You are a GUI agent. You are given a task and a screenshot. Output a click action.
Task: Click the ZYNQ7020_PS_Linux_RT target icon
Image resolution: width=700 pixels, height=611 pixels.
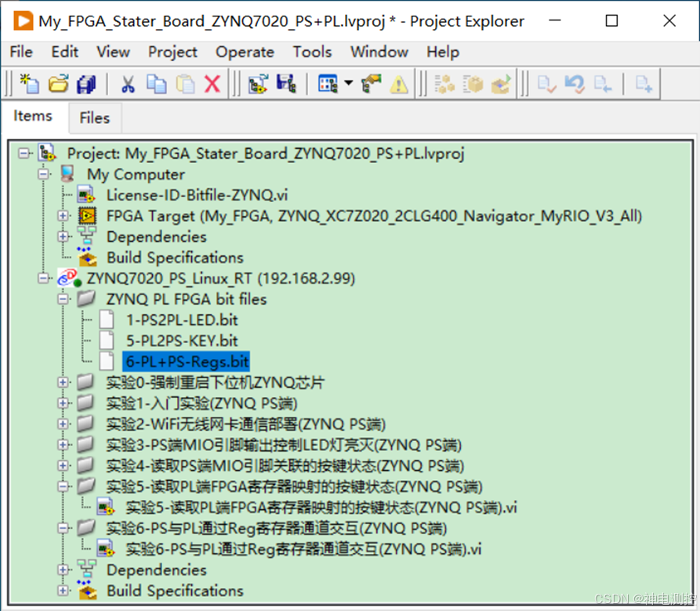tap(70, 278)
